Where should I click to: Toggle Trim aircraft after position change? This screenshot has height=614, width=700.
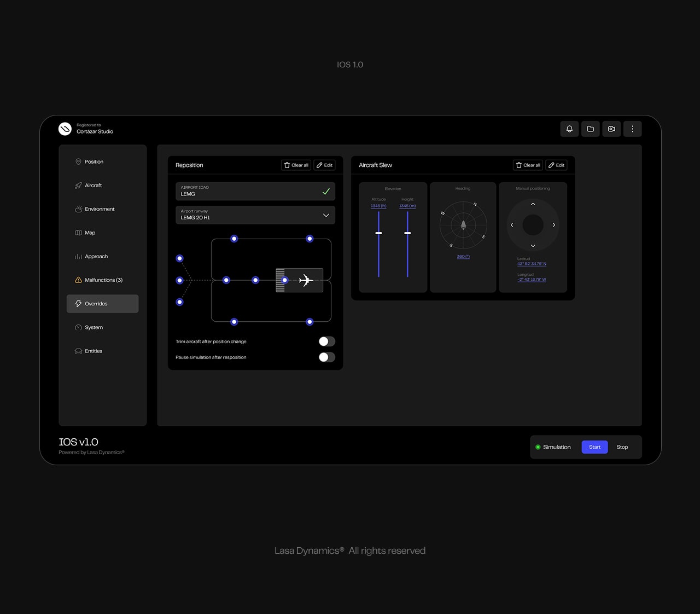(326, 341)
